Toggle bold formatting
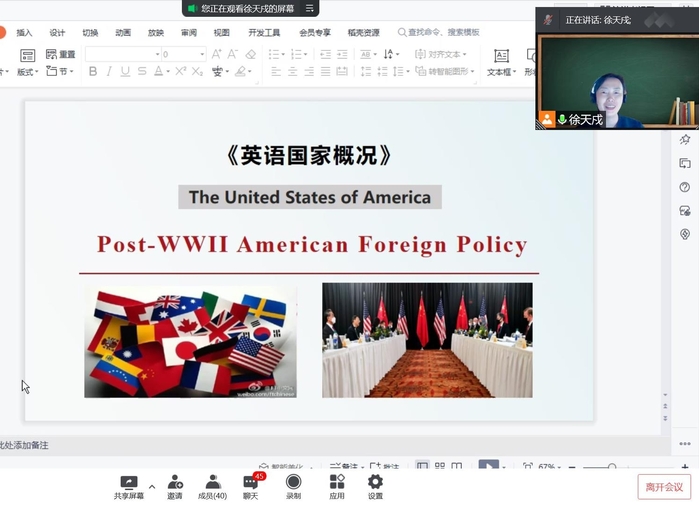The width and height of the screenshot is (699, 505). tap(93, 72)
